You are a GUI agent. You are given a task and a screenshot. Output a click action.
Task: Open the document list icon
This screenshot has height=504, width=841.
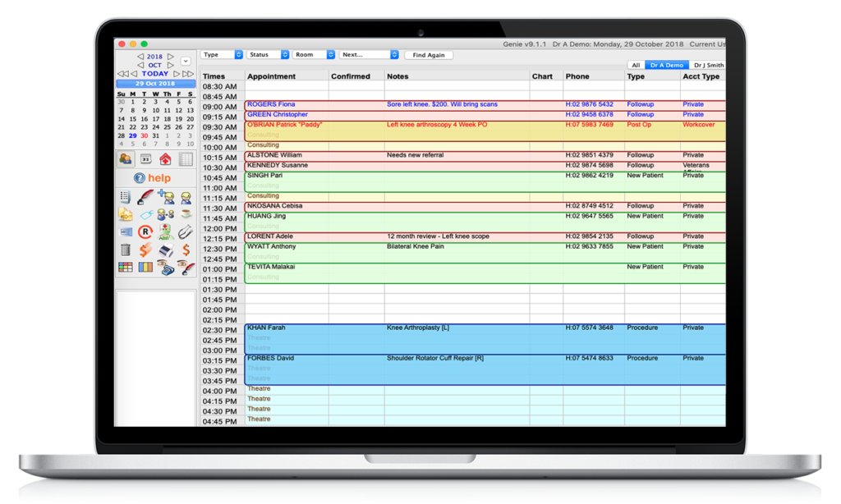coord(126,197)
